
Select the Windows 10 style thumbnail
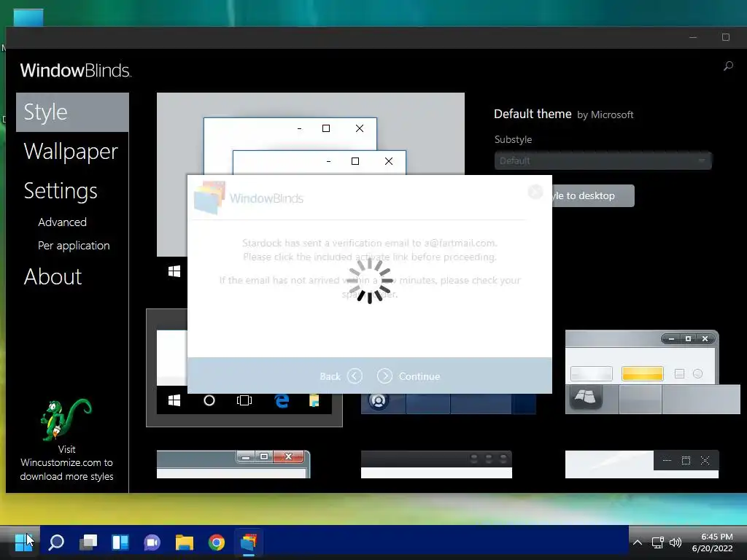coord(244,367)
